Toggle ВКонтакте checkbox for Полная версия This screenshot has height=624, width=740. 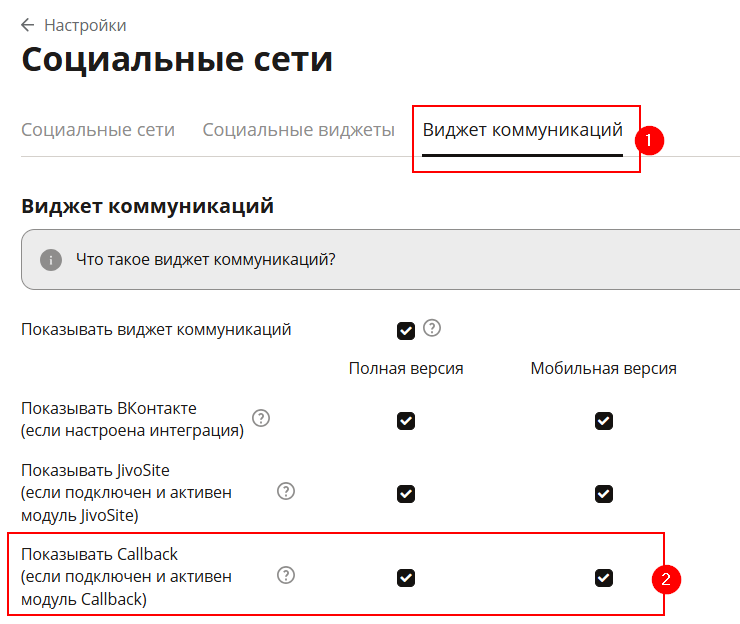pyautogui.click(x=406, y=421)
